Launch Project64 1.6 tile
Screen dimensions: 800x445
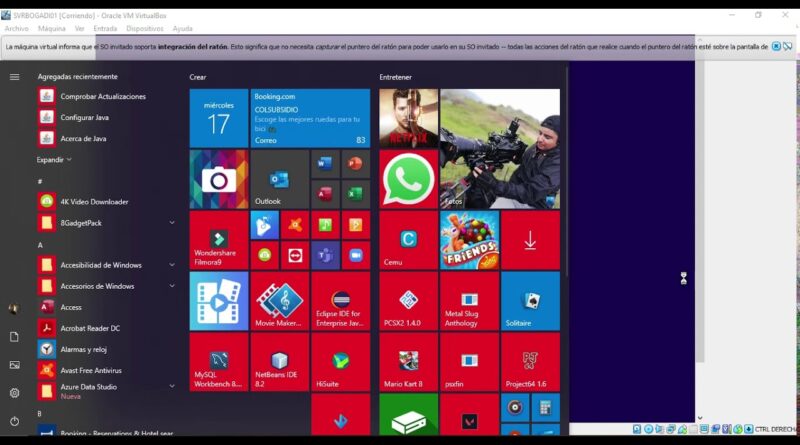(x=530, y=362)
